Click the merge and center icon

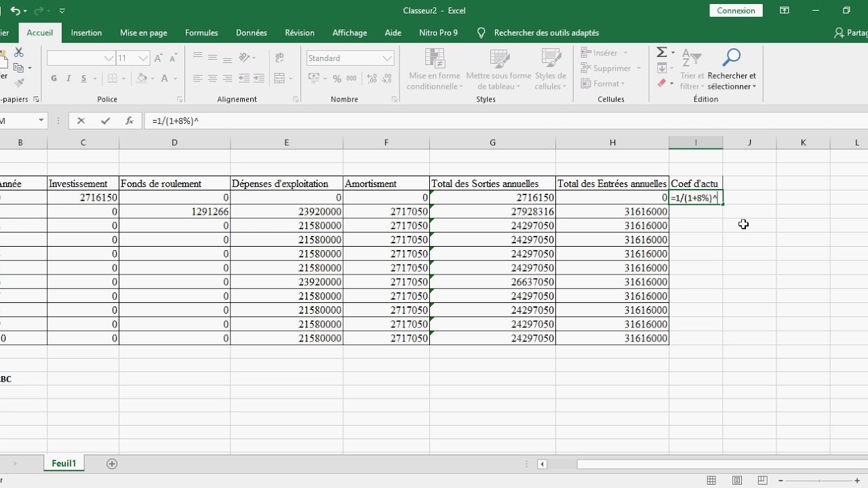(x=279, y=79)
